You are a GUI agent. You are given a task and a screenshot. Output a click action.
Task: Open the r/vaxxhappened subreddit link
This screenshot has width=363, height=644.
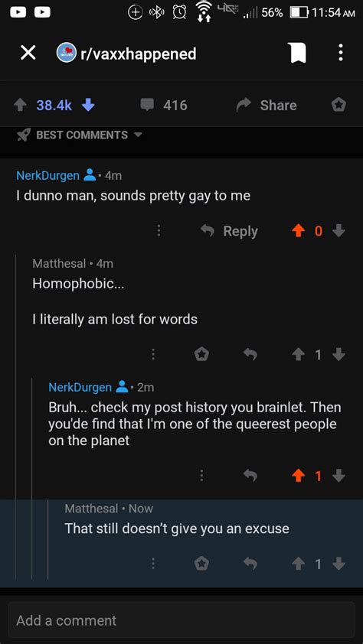(x=126, y=54)
